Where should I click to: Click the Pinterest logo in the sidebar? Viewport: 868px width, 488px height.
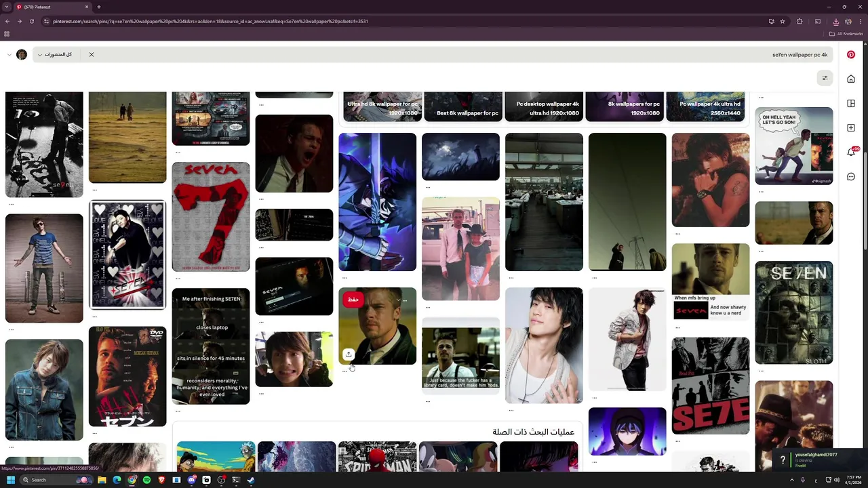coord(851,54)
